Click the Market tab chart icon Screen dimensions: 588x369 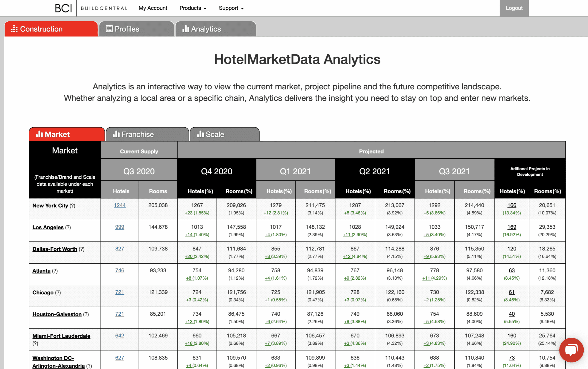click(x=39, y=134)
